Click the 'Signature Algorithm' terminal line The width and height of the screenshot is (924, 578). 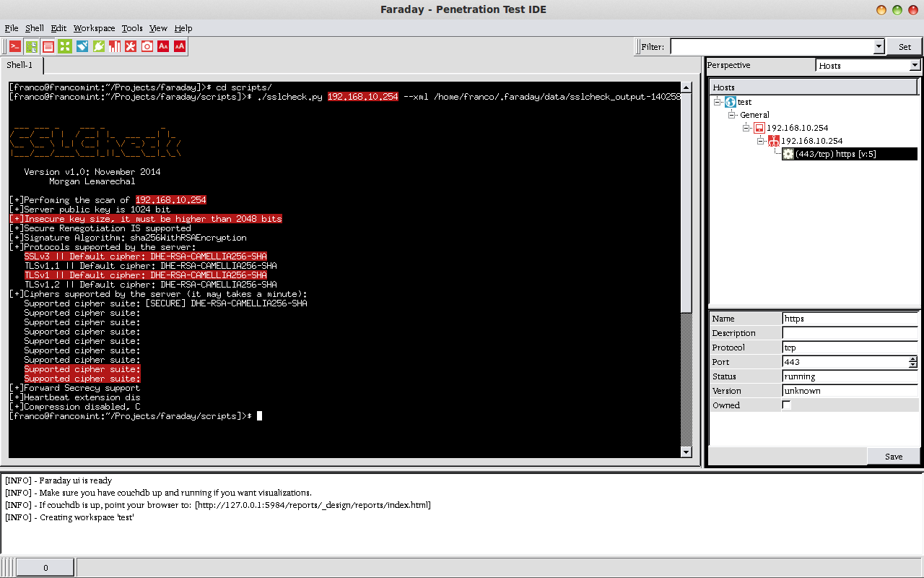(x=128, y=238)
